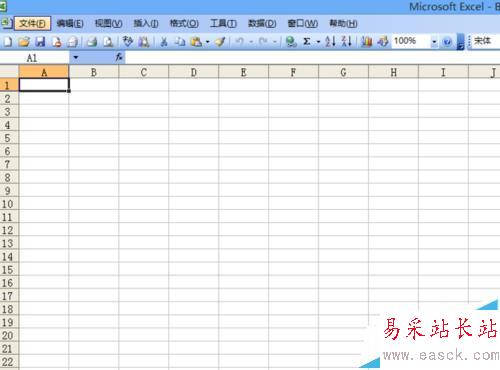Click the insert function fx button
Screen dimensions: 500x370
119,57
